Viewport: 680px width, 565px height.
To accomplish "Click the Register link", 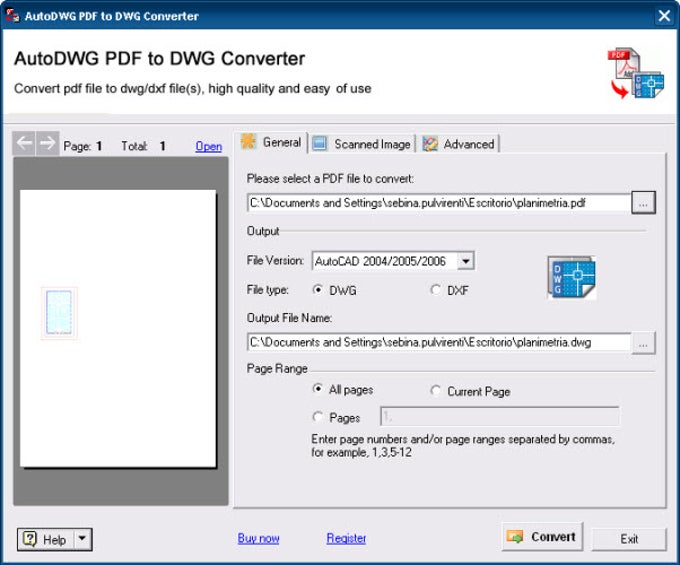I will pos(346,538).
